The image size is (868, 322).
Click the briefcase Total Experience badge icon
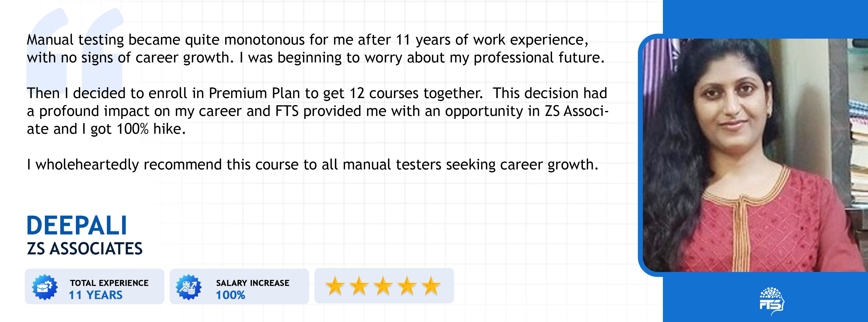[45, 287]
